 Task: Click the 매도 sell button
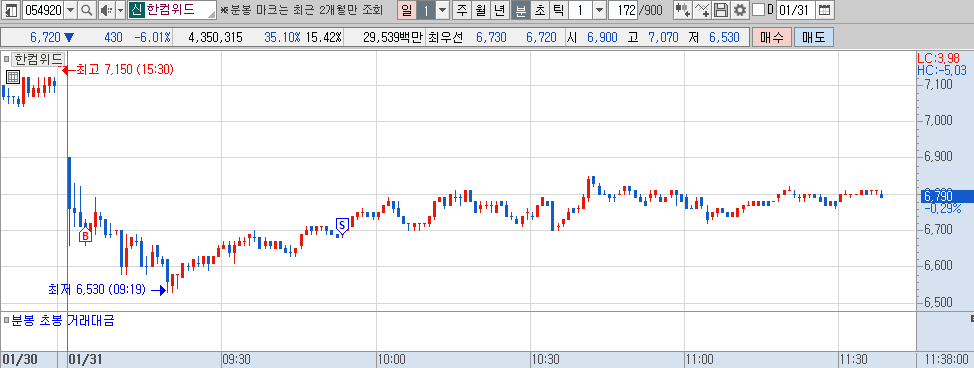click(x=814, y=37)
